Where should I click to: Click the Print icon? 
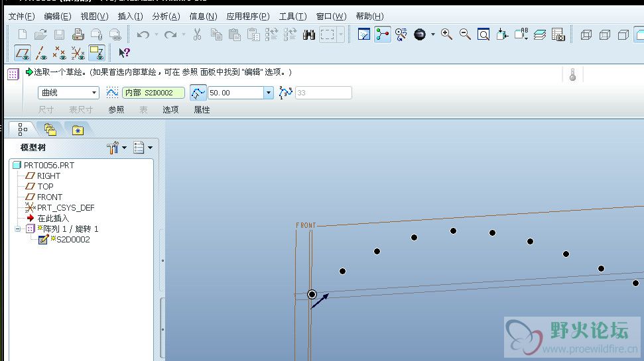(78, 34)
